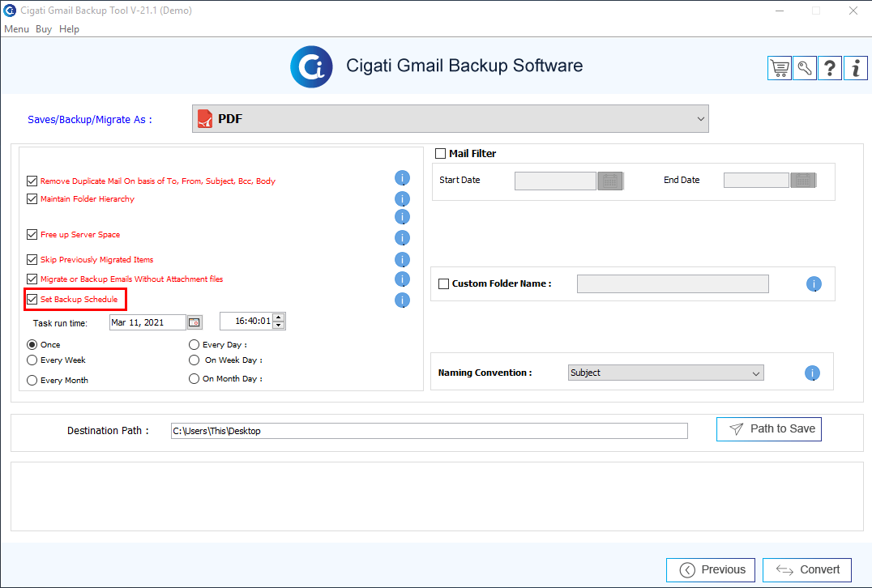This screenshot has width=872, height=588.
Task: Select the On Month Day radio button
Action: pyautogui.click(x=194, y=378)
